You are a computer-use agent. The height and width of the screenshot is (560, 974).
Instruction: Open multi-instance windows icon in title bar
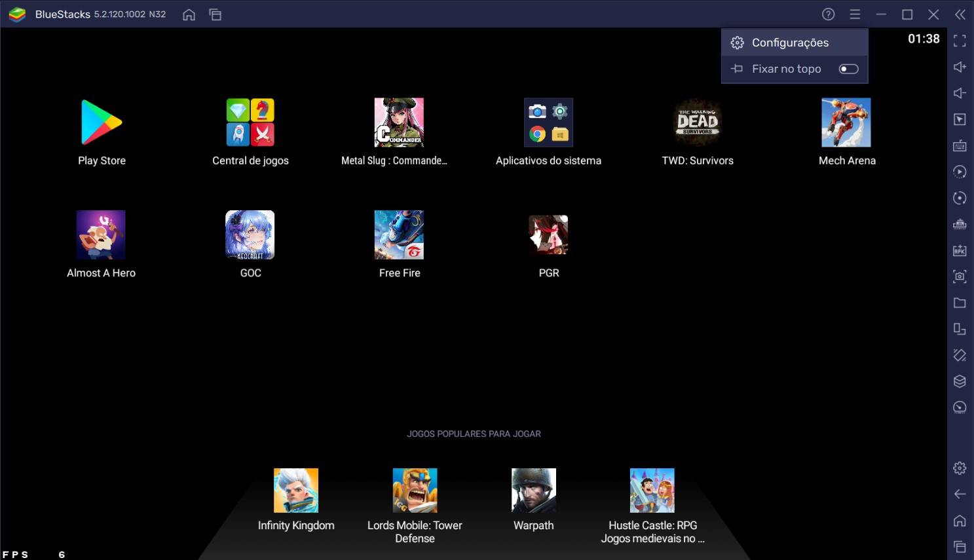coord(215,14)
